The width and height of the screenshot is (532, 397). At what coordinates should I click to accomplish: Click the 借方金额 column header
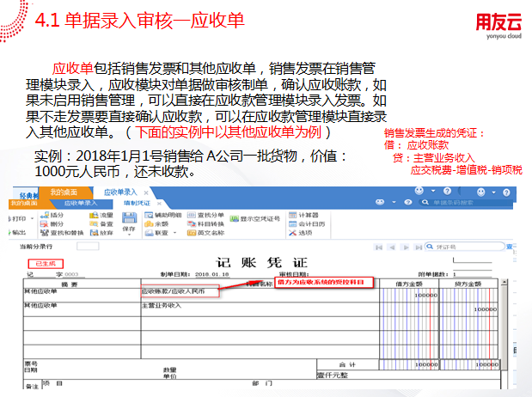tap(409, 284)
